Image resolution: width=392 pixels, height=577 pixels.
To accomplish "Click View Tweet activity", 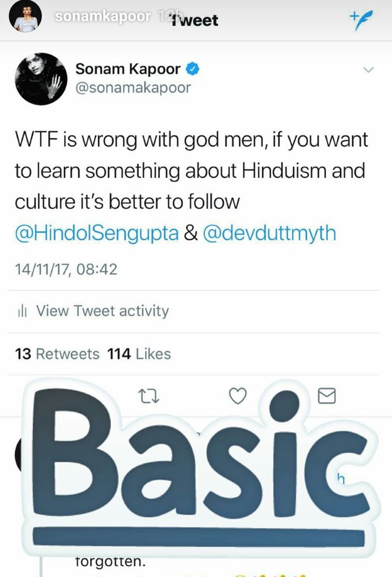I will click(102, 311).
